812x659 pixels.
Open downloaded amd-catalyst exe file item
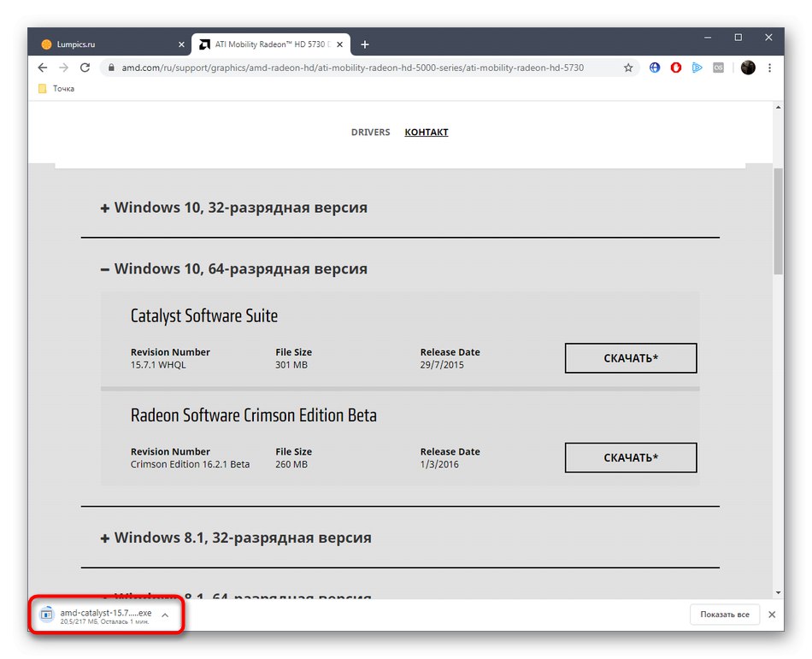tap(97, 615)
